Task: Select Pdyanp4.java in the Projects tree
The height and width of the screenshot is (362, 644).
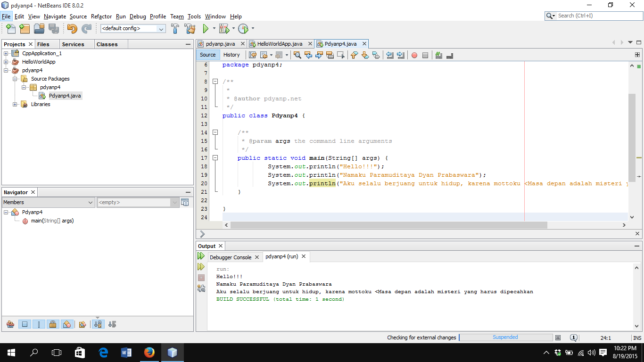Action: 65,96
